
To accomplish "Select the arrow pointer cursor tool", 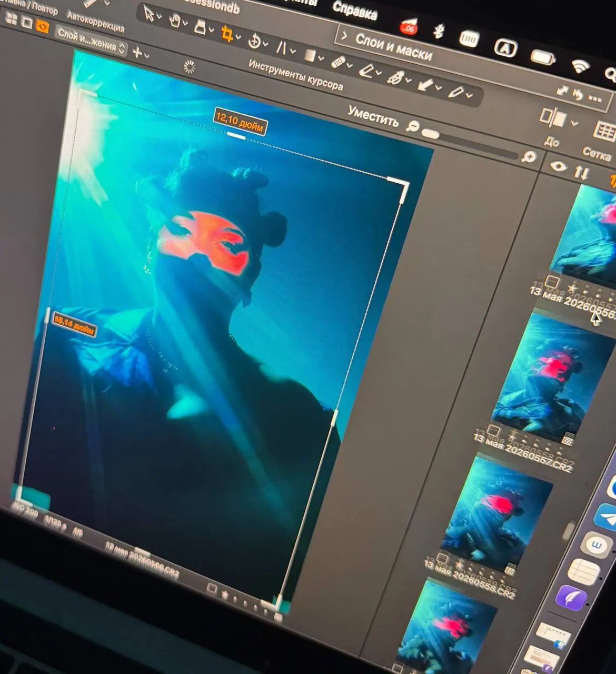I will 149,14.
